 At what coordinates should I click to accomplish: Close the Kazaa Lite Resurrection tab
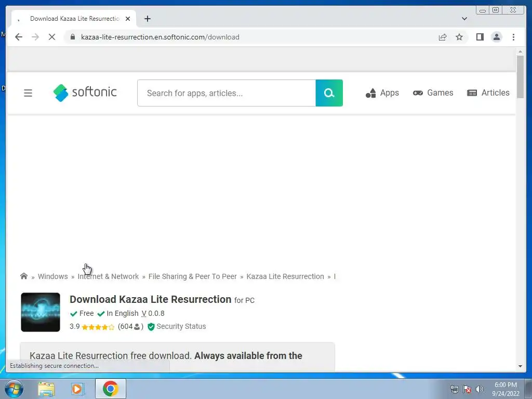128,19
